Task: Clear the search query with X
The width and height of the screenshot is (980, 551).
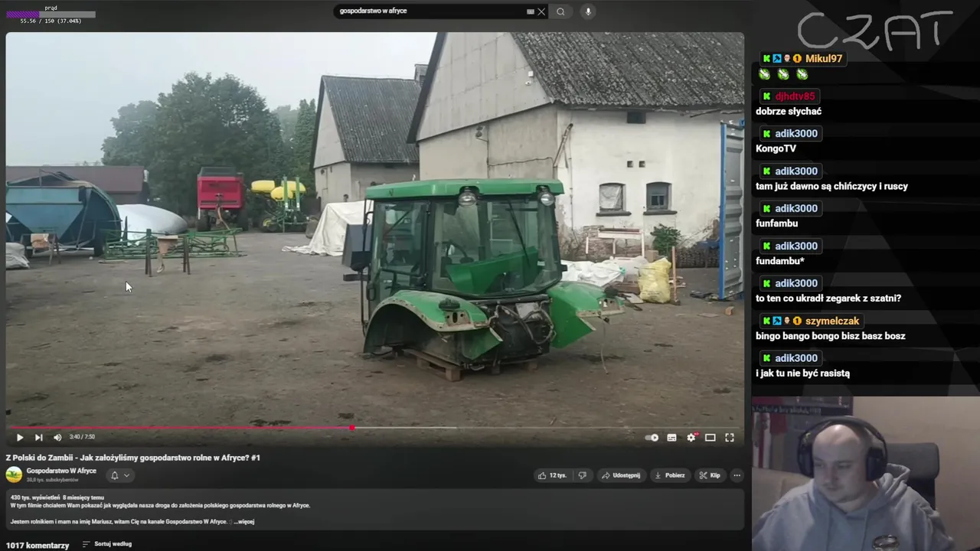Action: tap(541, 11)
